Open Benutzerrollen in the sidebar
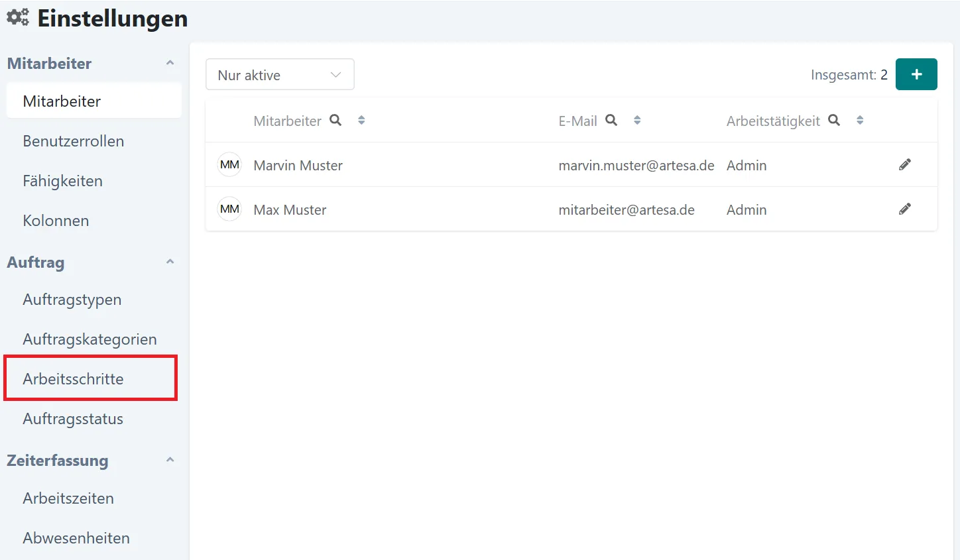Viewport: 960px width, 560px height. 74,141
